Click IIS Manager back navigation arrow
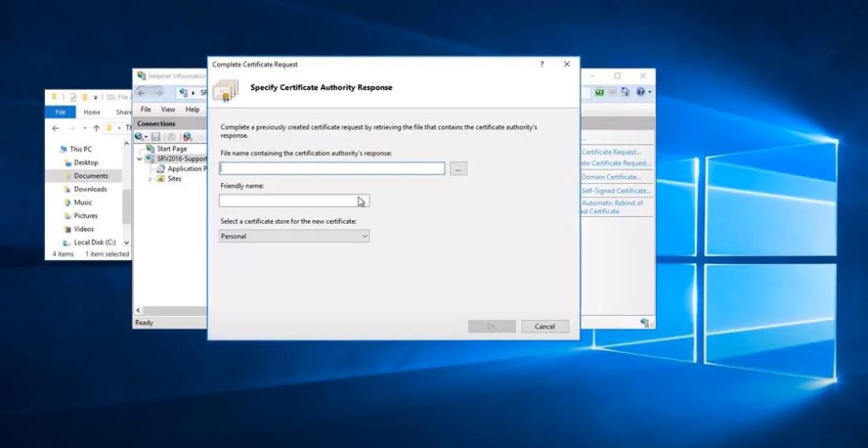The width and height of the screenshot is (868, 448). pyautogui.click(x=142, y=93)
